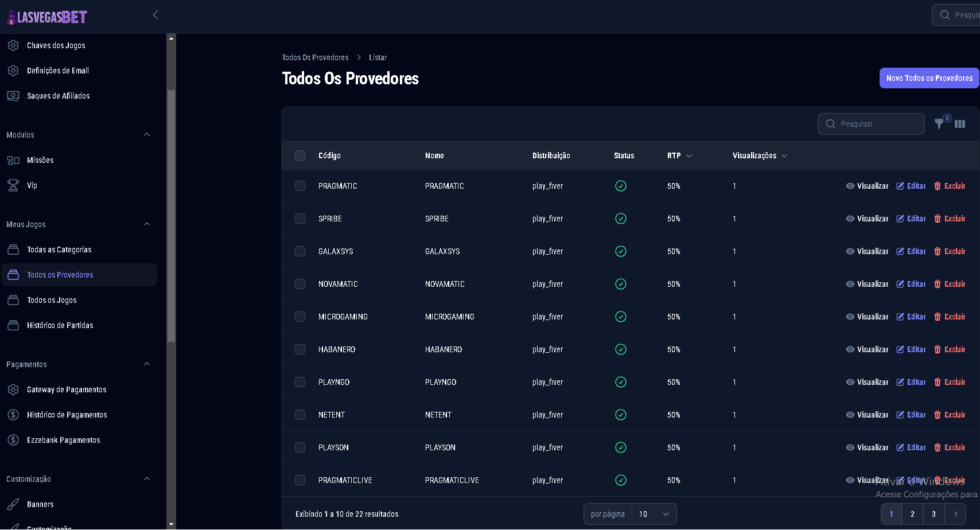Click Todas as Categorias box icon

pos(13,250)
